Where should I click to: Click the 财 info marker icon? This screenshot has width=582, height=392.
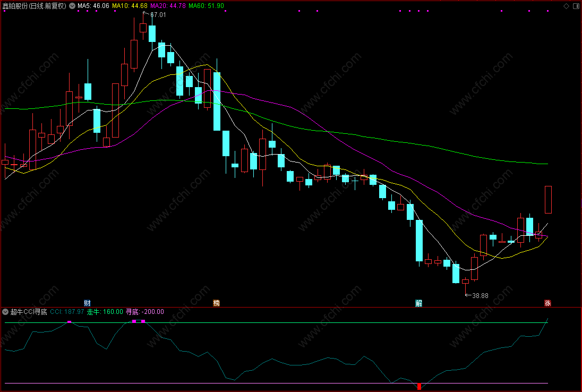tap(87, 303)
